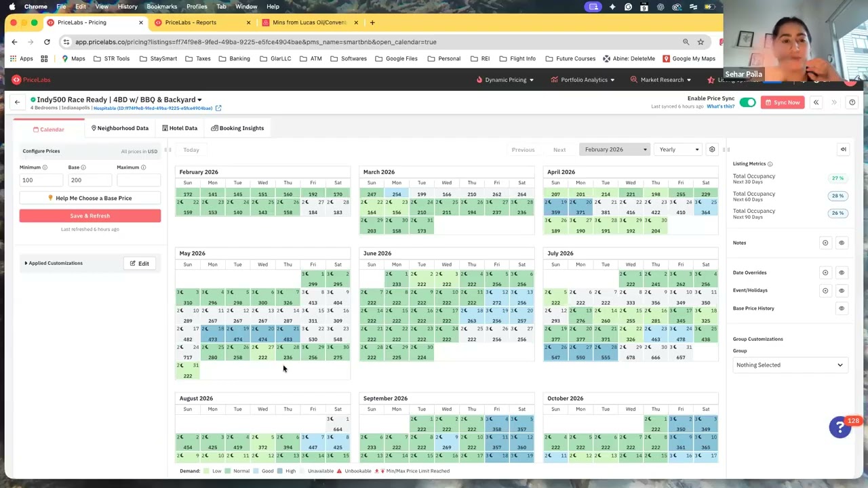Bookmark this page with the star icon

(x=701, y=42)
